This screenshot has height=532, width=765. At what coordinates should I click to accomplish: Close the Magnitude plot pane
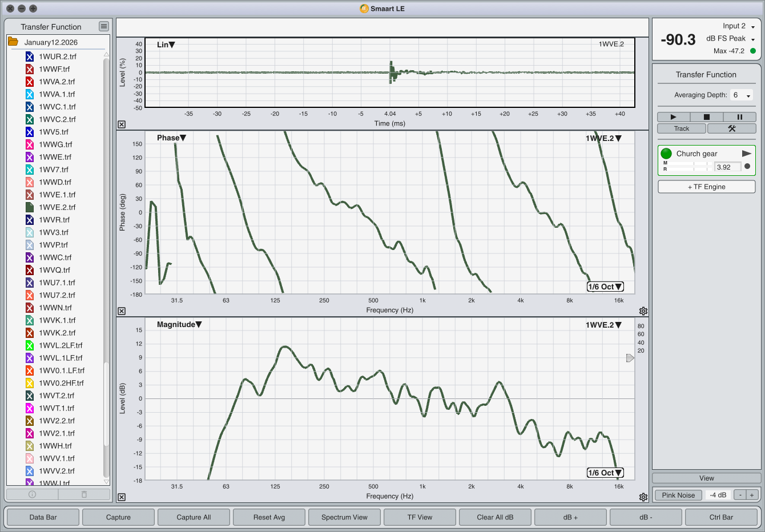(x=122, y=497)
